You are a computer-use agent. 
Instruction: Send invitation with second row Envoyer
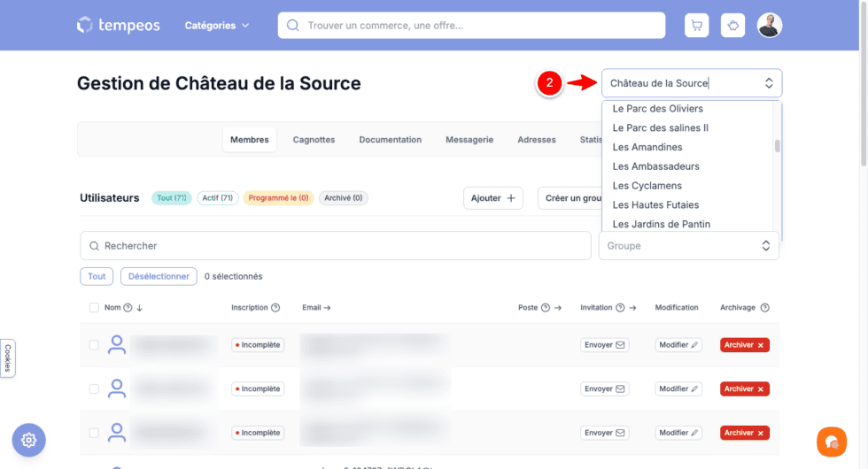click(x=604, y=388)
